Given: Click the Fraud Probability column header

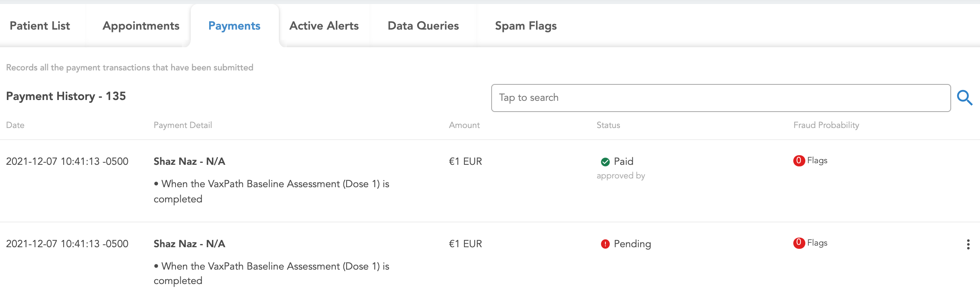Looking at the screenshot, I should click(826, 125).
